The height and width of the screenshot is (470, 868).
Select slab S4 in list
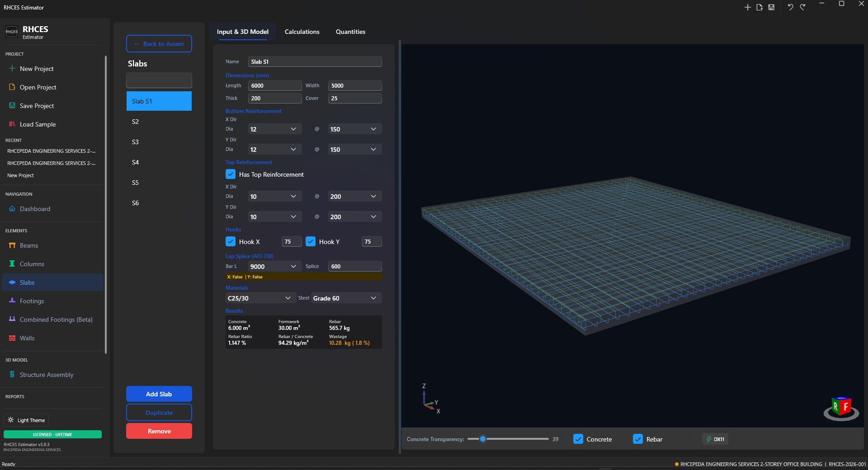pyautogui.click(x=159, y=162)
